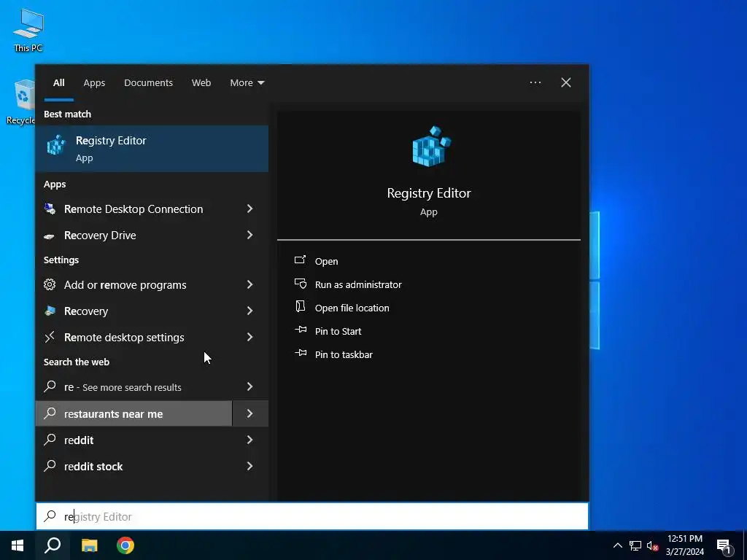The image size is (747, 560).
Task: Click the muted volume tray icon
Action: tap(652, 545)
